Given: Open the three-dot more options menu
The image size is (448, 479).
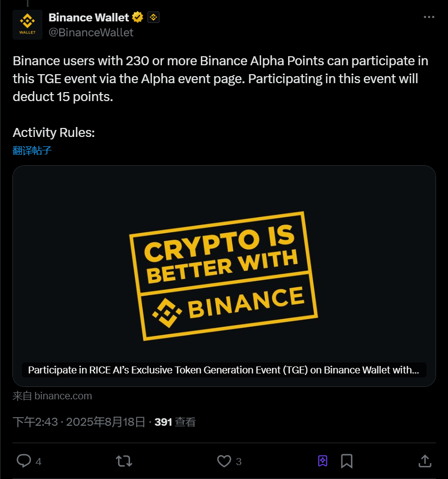Looking at the screenshot, I should [429, 17].
